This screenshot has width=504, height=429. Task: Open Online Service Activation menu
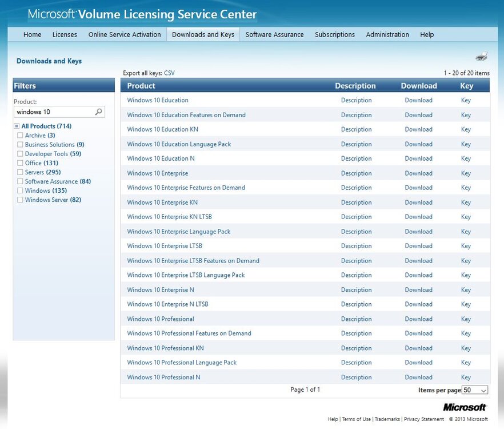125,34
